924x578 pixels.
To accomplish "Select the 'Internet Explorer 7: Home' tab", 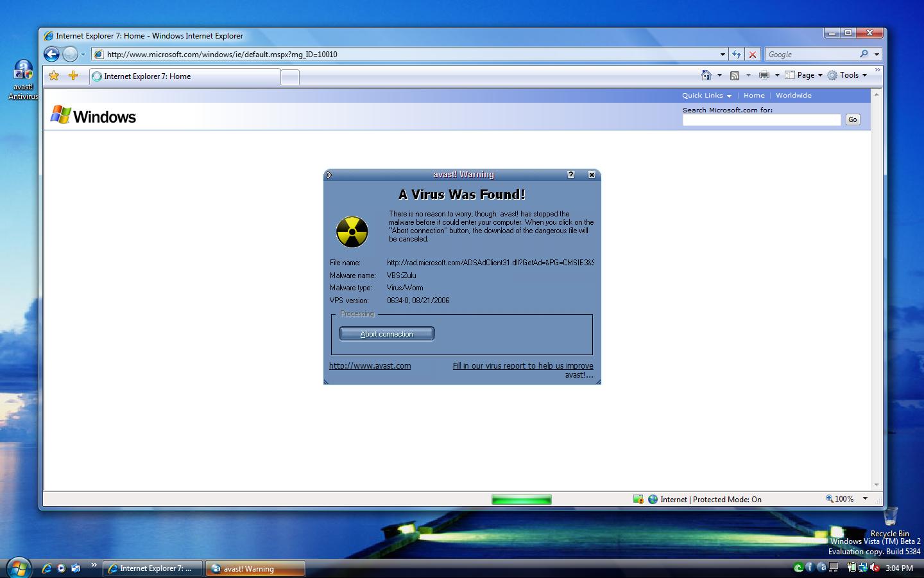I will [185, 76].
